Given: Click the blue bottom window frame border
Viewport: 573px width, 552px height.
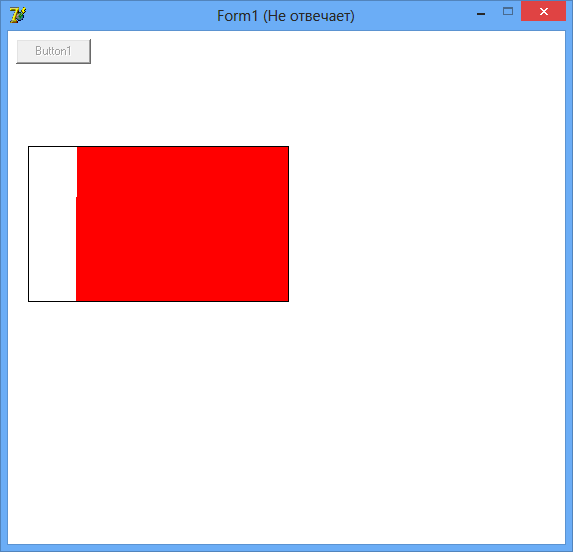Looking at the screenshot, I should (x=286, y=548).
